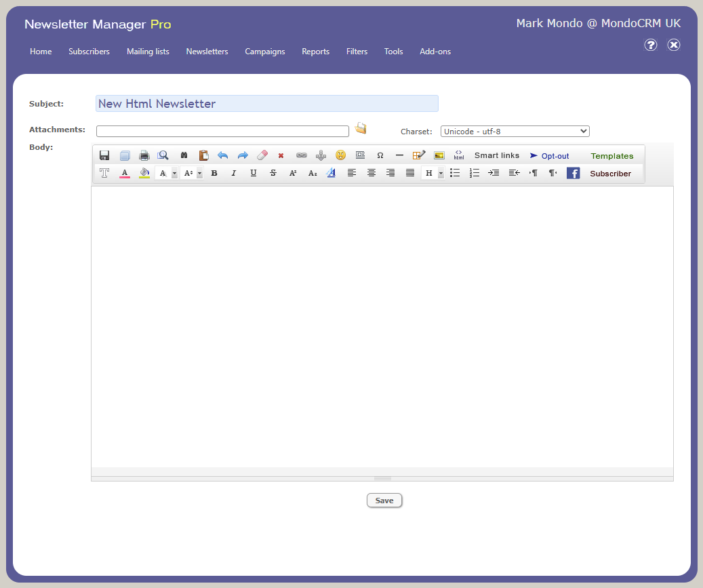The image size is (703, 588).
Task: Click the Subject input field
Action: click(267, 104)
